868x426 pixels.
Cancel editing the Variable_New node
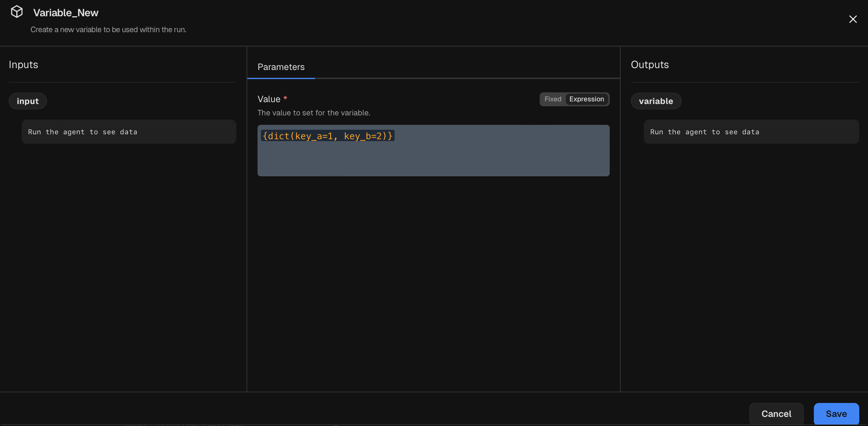coord(776,414)
